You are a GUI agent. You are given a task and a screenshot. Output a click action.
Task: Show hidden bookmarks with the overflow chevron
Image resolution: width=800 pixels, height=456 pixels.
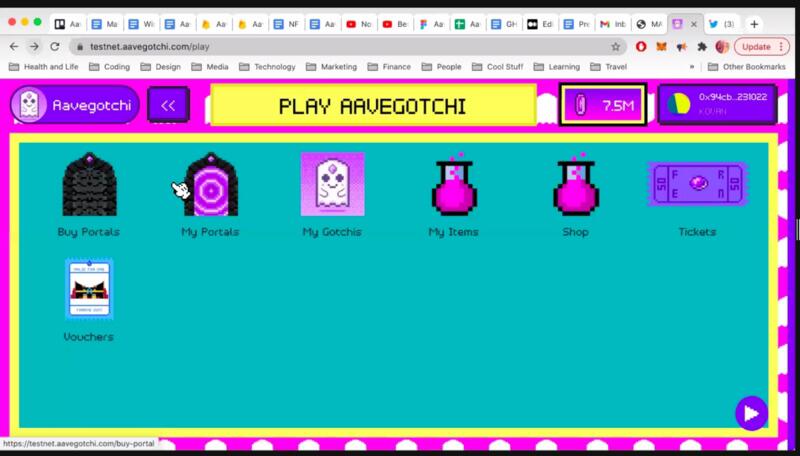coord(692,67)
